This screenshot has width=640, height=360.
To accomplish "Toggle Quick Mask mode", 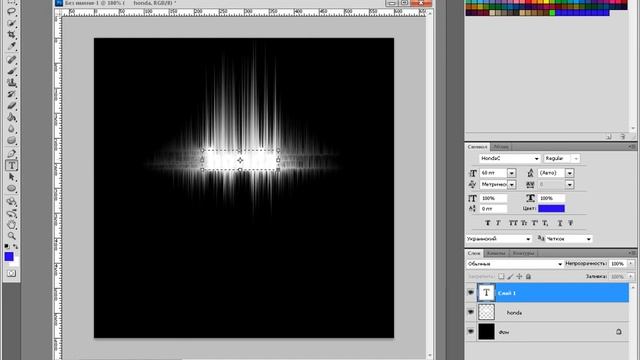I will pos(11,273).
